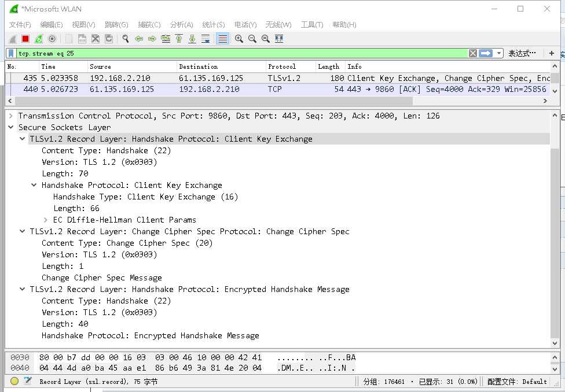Sort by Protocol column header
Viewport: 565px width, 392px height.
click(291, 66)
